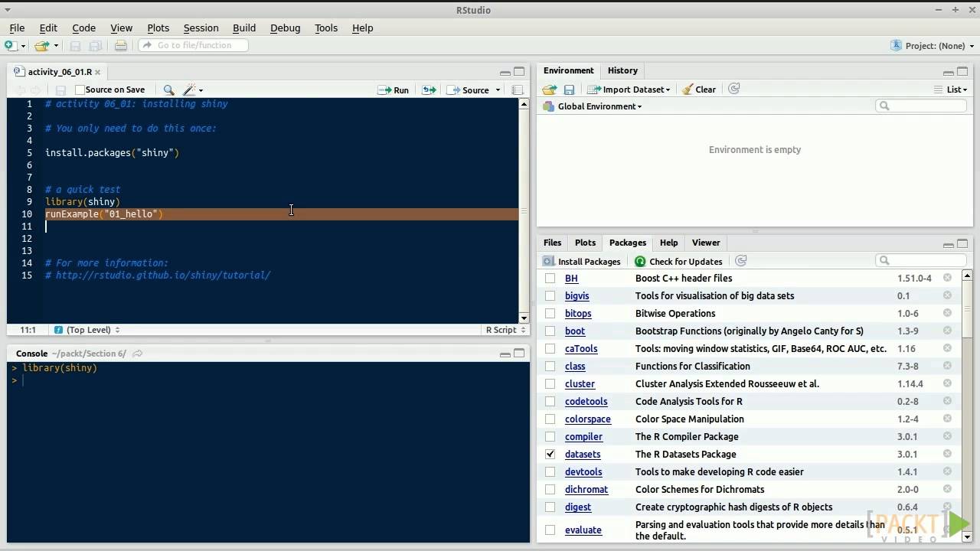Screen dimensions: 980x551
Task: Remove the bigvis package using its X icon
Action: [947, 295]
